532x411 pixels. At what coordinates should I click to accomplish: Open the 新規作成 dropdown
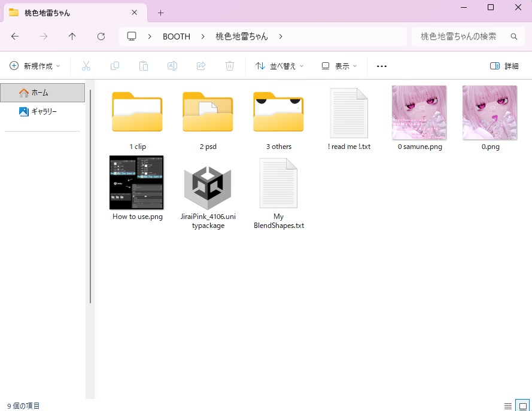(x=35, y=66)
